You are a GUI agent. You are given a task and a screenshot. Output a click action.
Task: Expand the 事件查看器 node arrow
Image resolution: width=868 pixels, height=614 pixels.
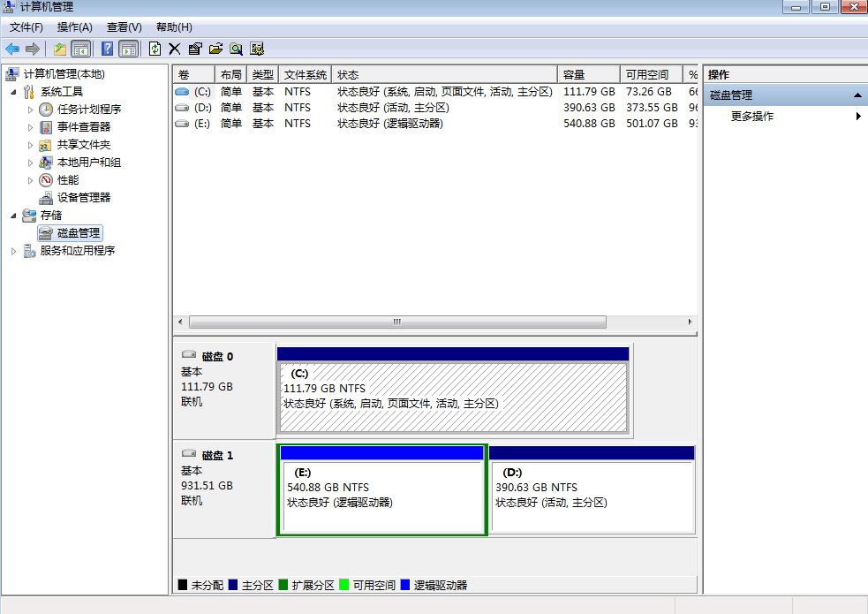30,127
